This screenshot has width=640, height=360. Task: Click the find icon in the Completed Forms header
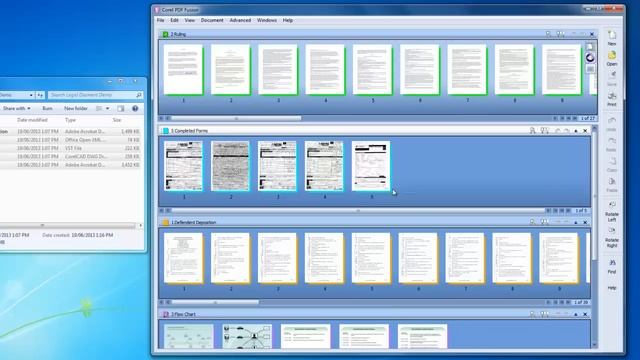point(532,131)
